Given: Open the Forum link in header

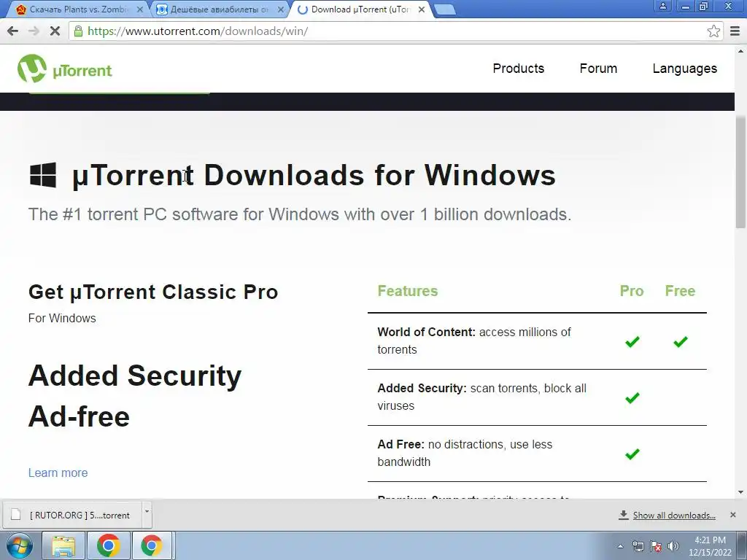Looking at the screenshot, I should [x=598, y=69].
